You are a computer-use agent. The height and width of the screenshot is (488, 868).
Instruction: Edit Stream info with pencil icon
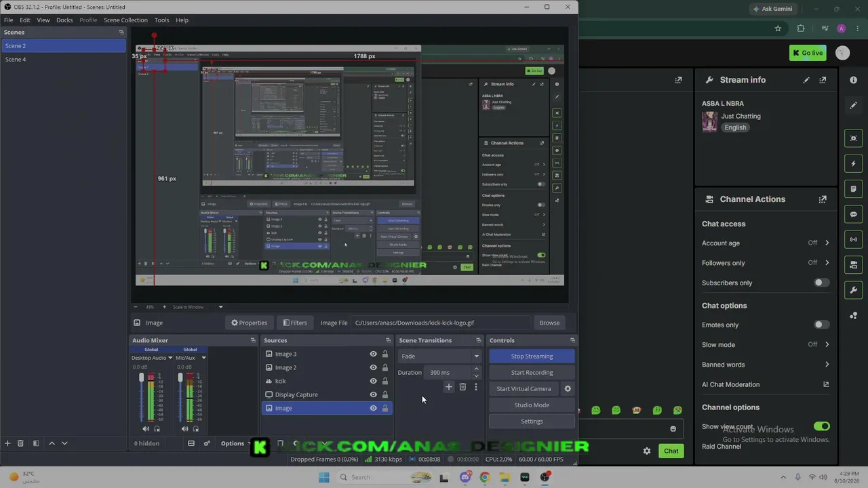[806, 80]
